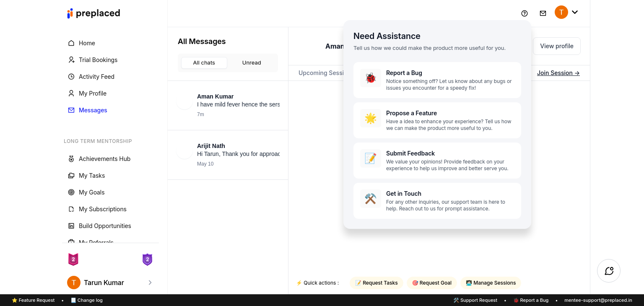Open Aman Kumar's conversation
The width and height of the screenshot is (644, 306).
(x=228, y=105)
